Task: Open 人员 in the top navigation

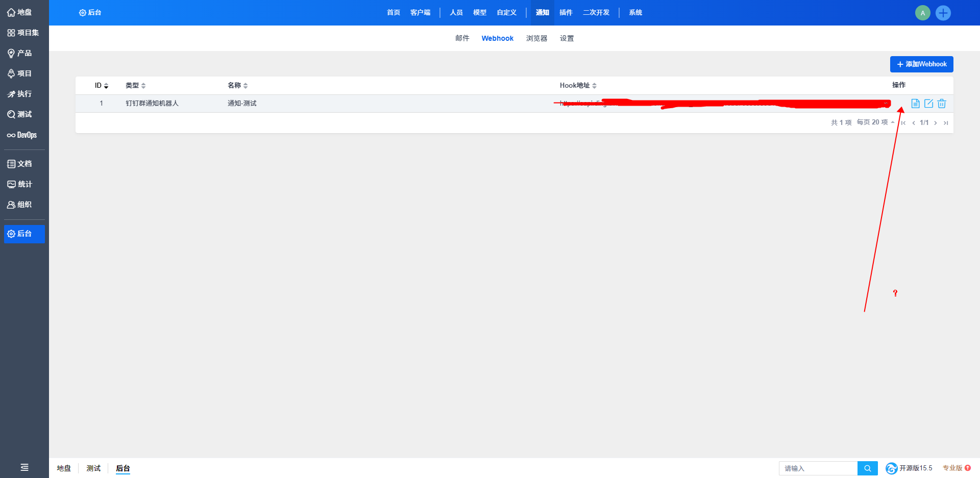Action: point(456,13)
